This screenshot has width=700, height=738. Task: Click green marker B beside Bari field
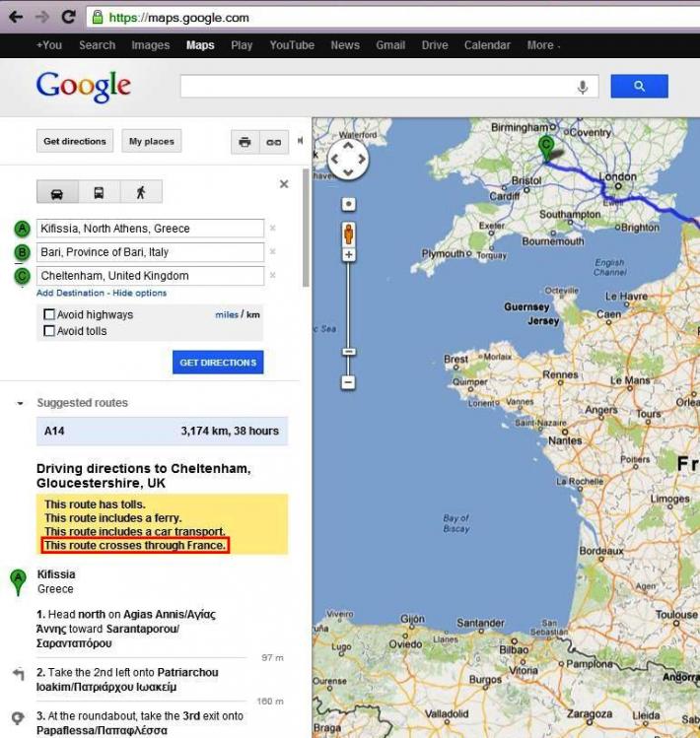[22, 252]
